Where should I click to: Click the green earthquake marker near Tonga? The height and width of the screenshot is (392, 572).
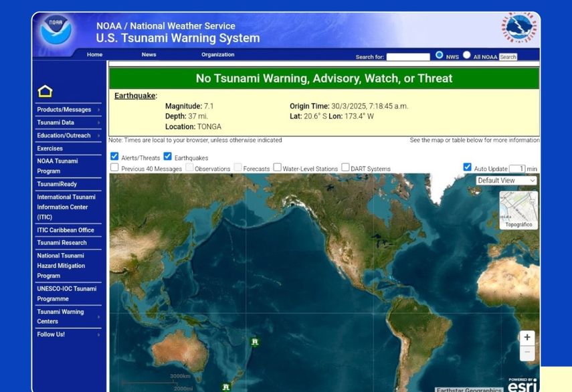click(x=255, y=342)
